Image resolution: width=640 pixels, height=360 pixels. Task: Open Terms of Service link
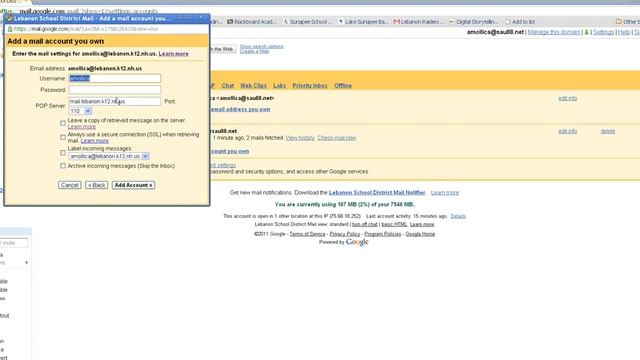coord(307,234)
